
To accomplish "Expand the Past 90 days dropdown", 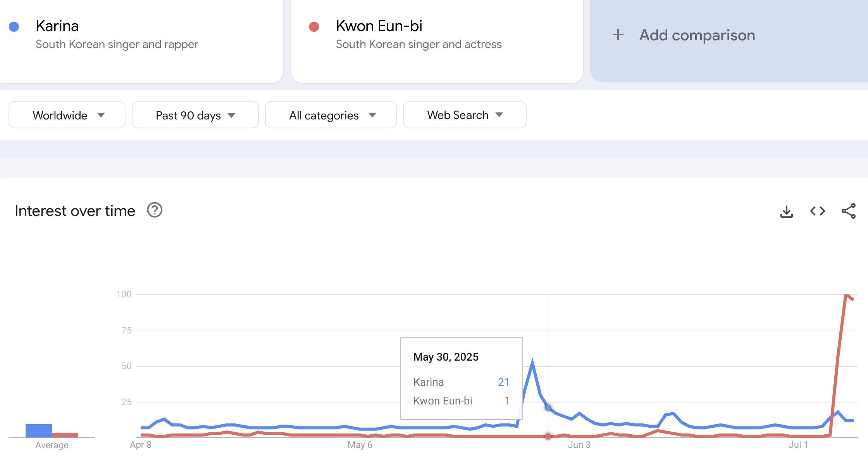I will (195, 115).
